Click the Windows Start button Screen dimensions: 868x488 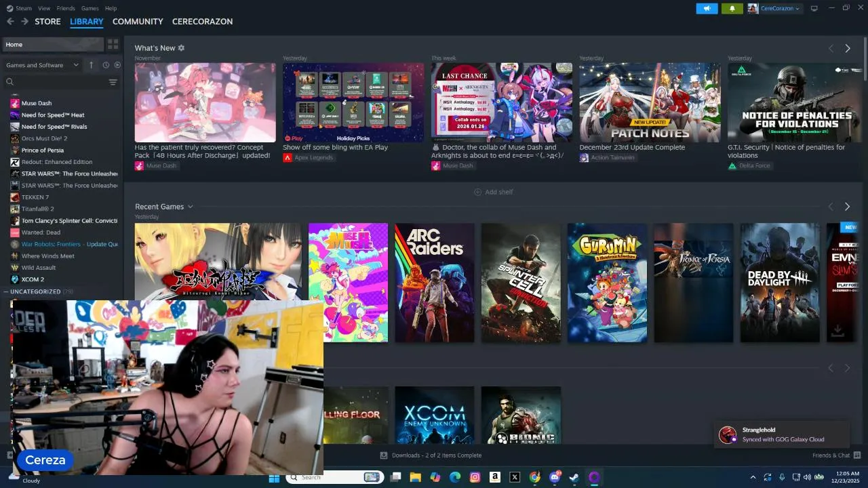274,477
